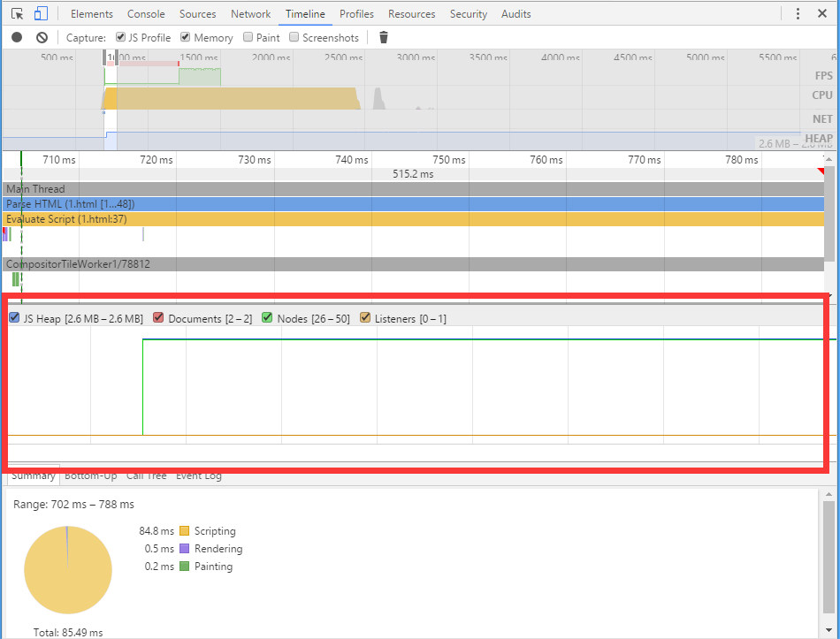Image resolution: width=840 pixels, height=639 pixels.
Task: Toggle the JS Heap counter checkbox
Action: pyautogui.click(x=14, y=318)
